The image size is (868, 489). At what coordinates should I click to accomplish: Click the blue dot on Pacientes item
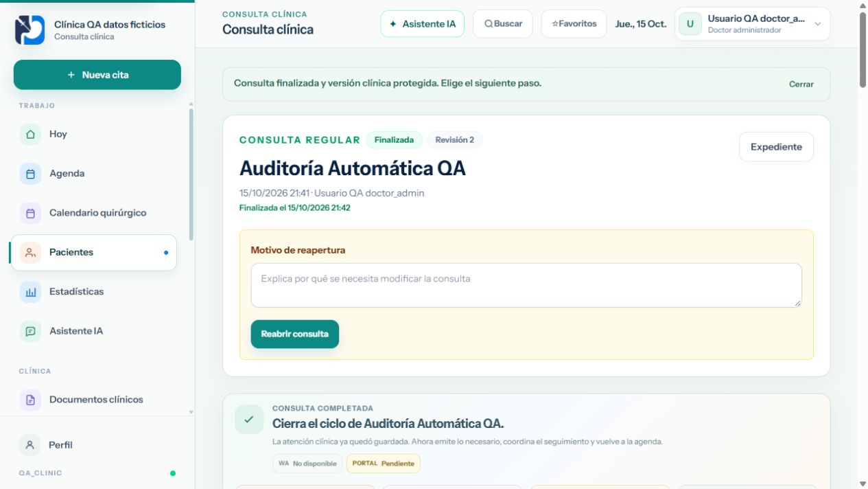click(x=166, y=253)
